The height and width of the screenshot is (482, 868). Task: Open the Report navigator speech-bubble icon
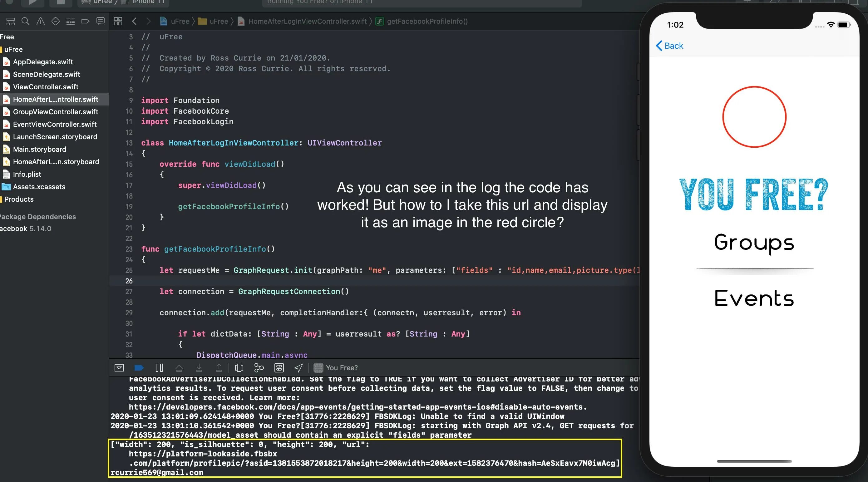click(x=101, y=21)
